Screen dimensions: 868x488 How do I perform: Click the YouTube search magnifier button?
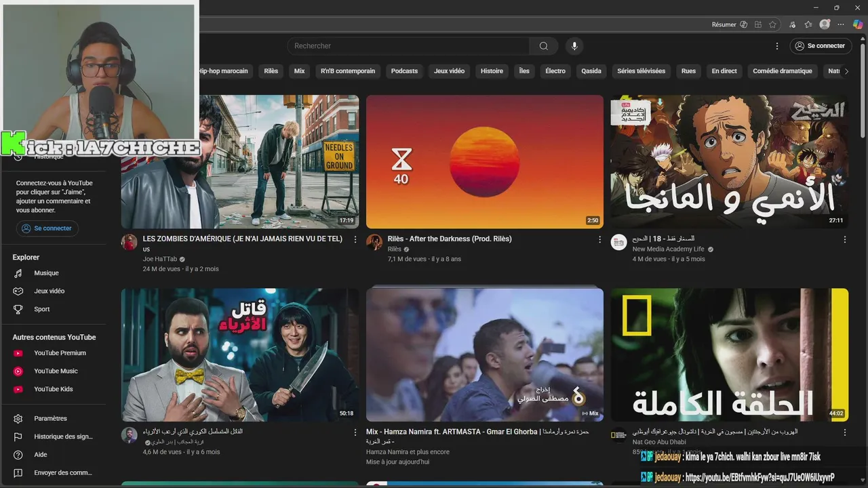(544, 46)
